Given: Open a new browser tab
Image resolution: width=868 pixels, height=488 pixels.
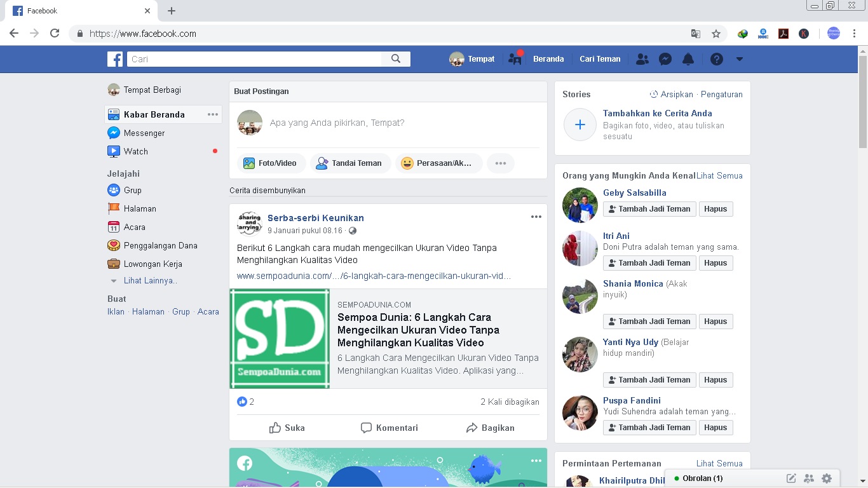Looking at the screenshot, I should (x=172, y=11).
